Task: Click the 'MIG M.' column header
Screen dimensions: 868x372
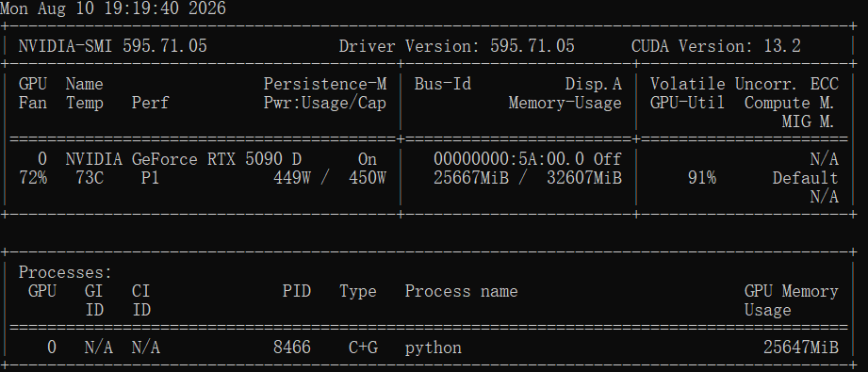Action: [x=809, y=121]
